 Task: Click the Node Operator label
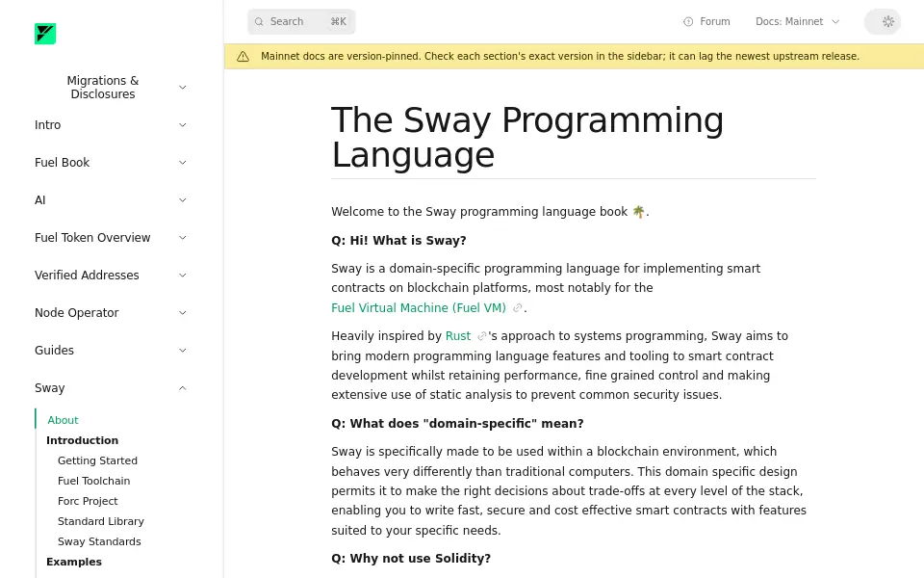[x=77, y=313]
